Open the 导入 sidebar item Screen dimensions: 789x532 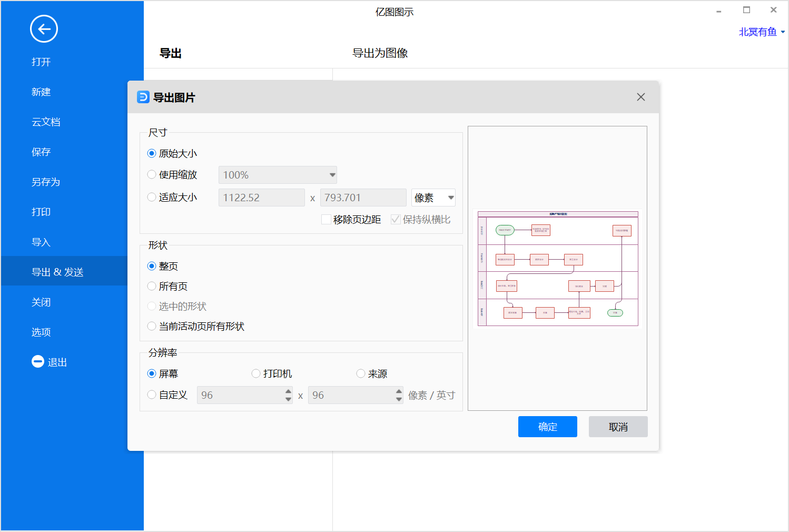(x=41, y=242)
